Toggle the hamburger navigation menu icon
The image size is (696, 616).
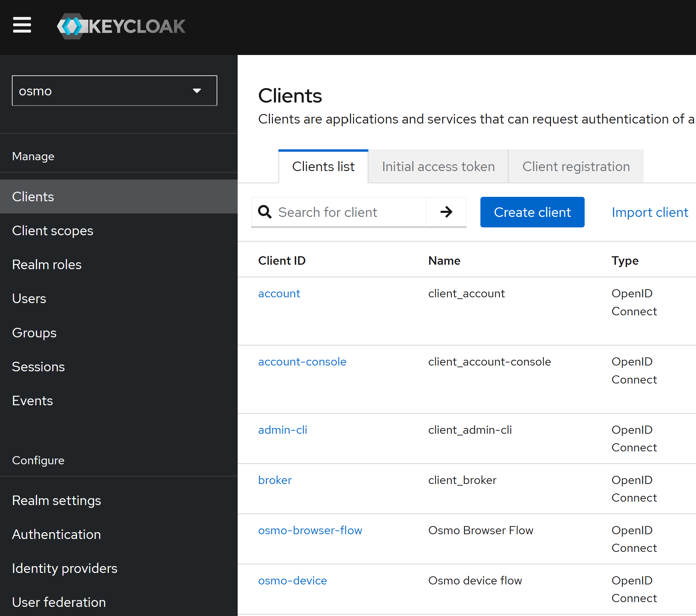pyautogui.click(x=22, y=25)
